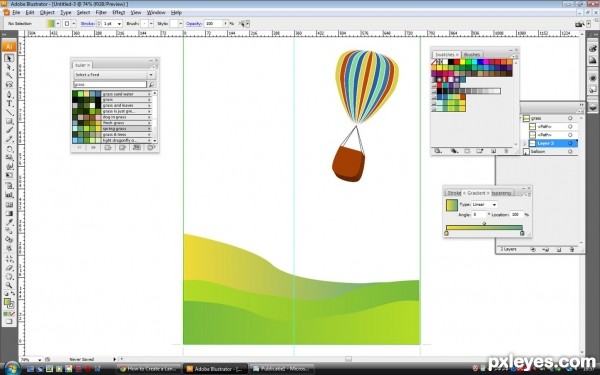Toggle target circle for grass layer
This screenshot has height=375, width=600.
[570, 118]
